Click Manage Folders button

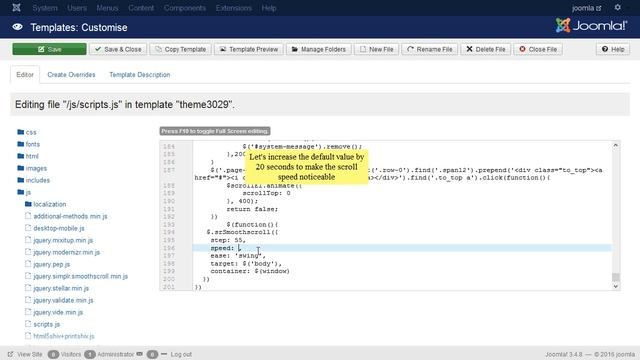coord(319,49)
